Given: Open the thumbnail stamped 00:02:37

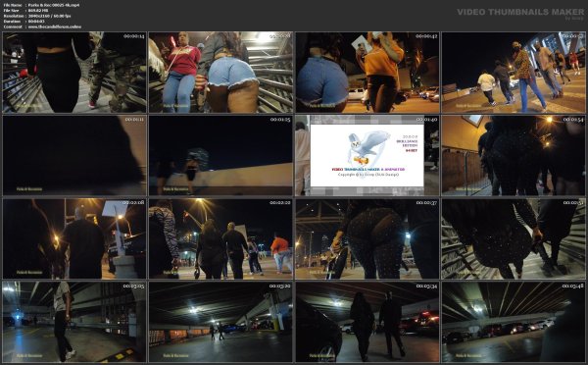Looking at the screenshot, I should coord(367,238).
